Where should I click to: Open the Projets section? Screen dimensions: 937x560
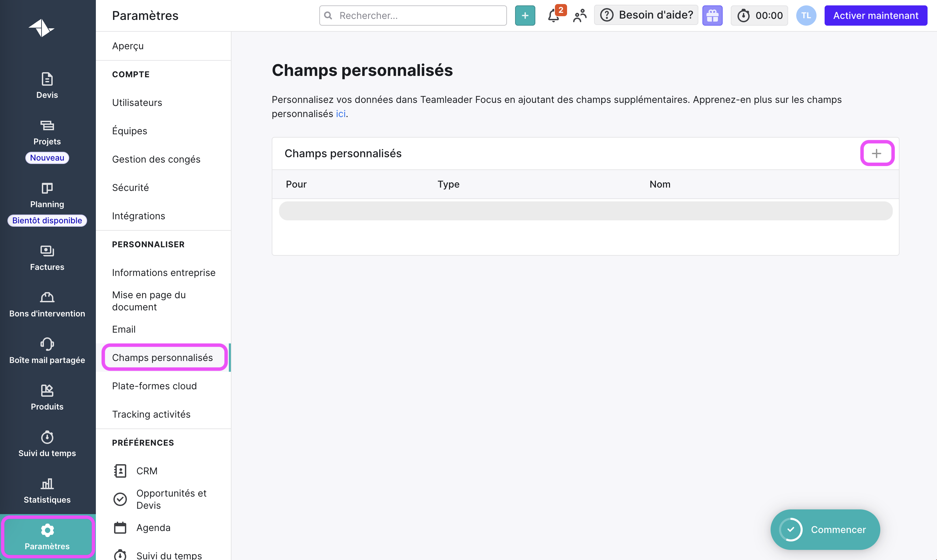click(47, 133)
